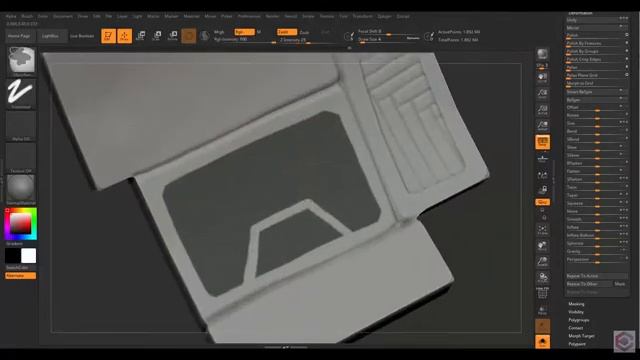Click the Unify deformation button

pos(597,20)
